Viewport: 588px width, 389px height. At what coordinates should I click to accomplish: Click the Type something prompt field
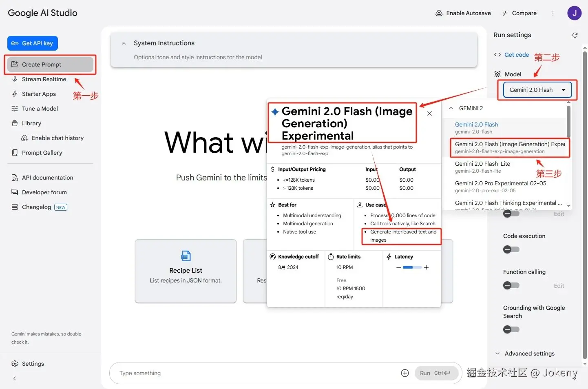coord(257,373)
